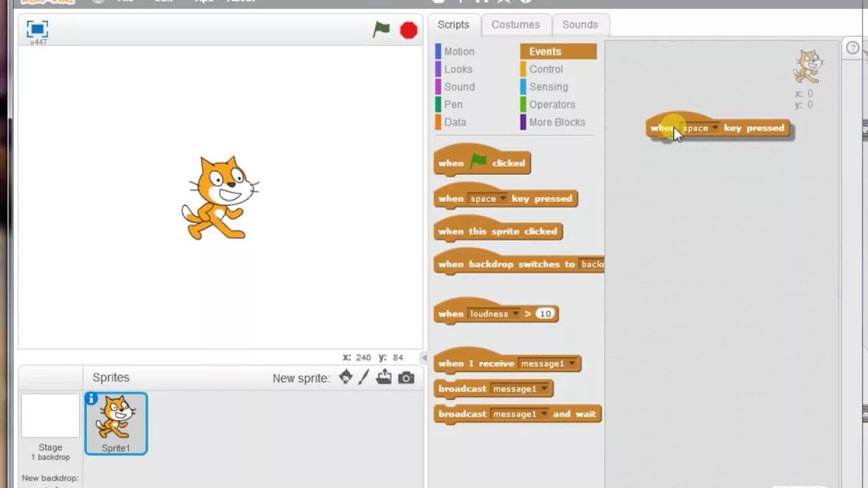
Task: Click the when green flag clicked block
Action: pos(481,161)
